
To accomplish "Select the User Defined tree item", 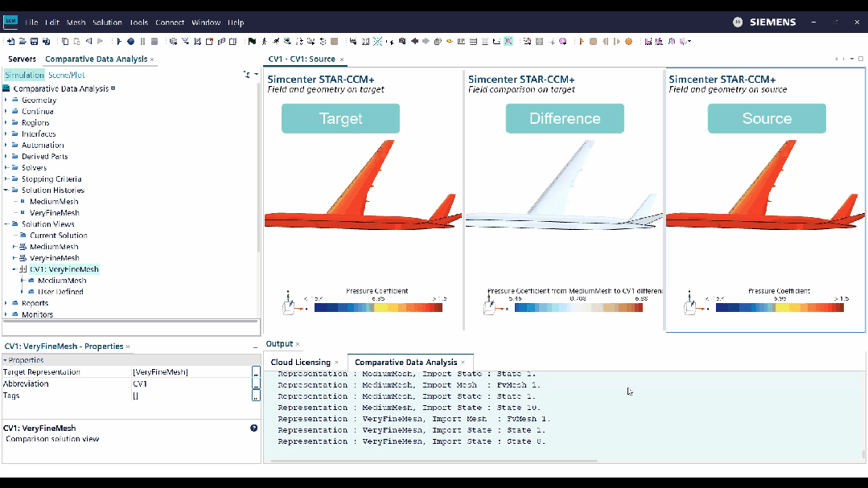I will tap(60, 292).
